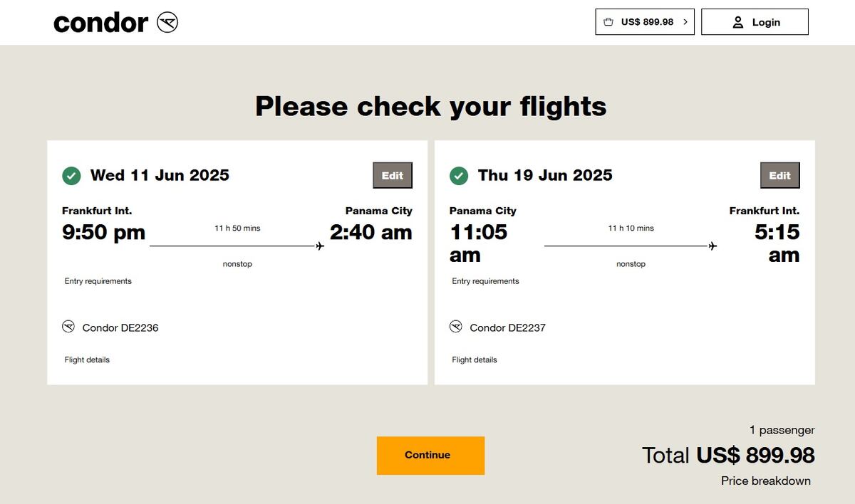
Task: Open the Price breakdown details
Action: pos(765,481)
